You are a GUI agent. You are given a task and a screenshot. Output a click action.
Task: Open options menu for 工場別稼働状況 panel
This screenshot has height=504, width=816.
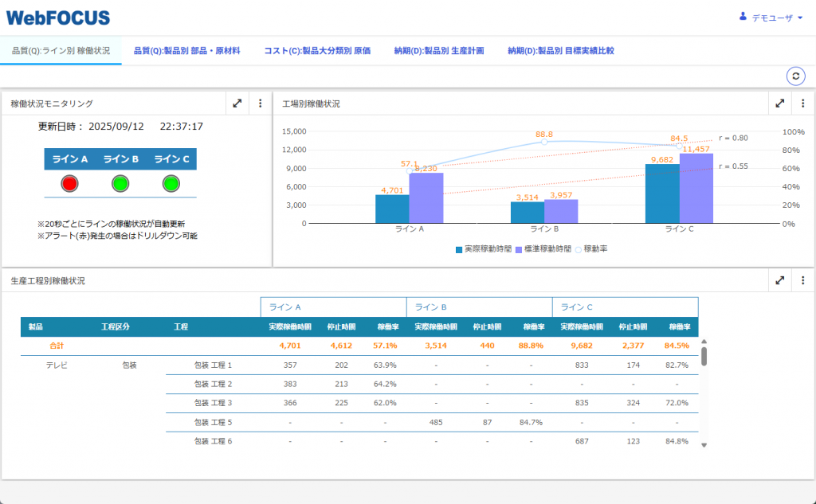coord(802,103)
